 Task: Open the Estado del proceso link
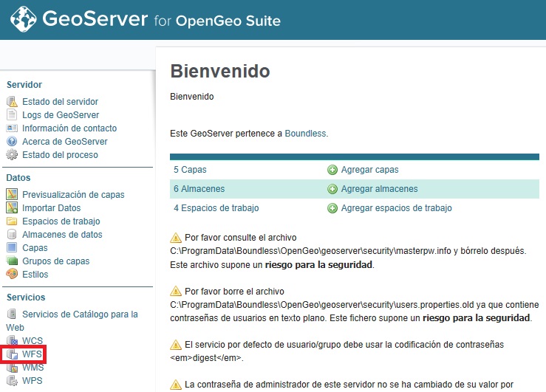[60, 155]
